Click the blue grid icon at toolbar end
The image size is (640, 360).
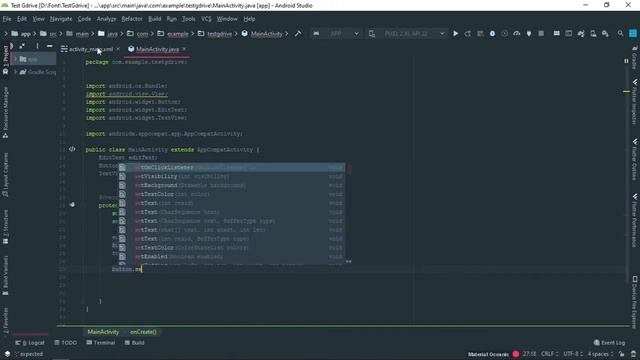tap(633, 33)
